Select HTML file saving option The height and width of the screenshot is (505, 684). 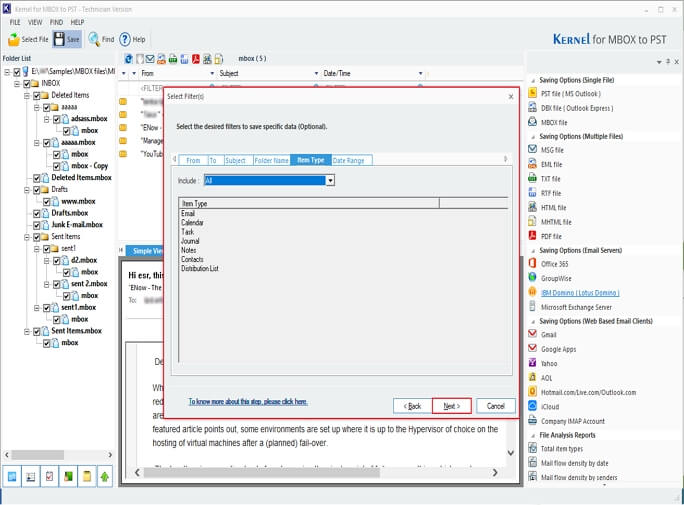pyautogui.click(x=554, y=208)
